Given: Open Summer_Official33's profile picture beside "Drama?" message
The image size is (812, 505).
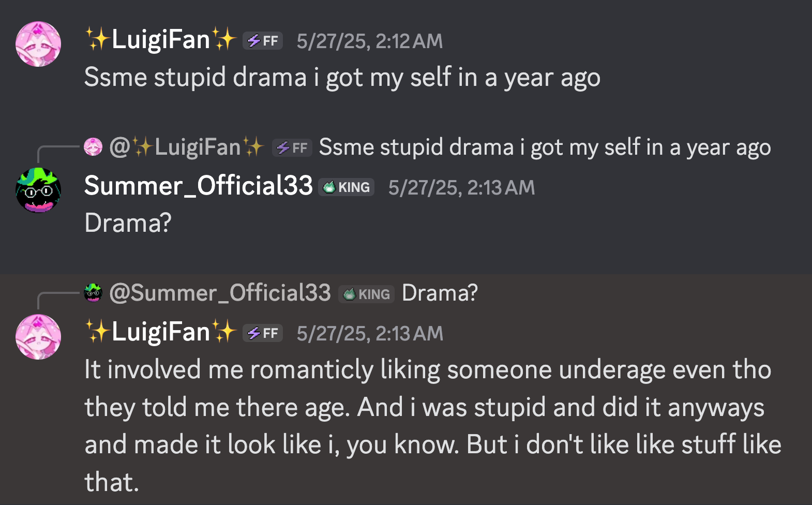Looking at the screenshot, I should (38, 190).
